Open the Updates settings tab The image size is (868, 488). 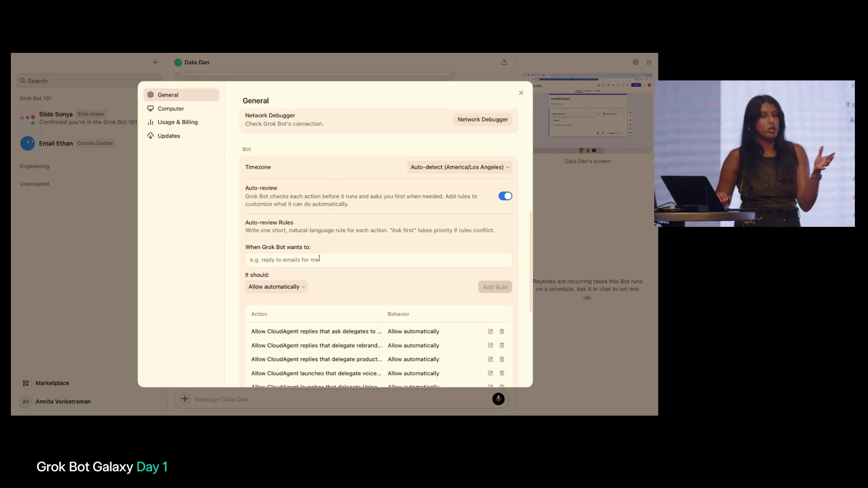point(181,136)
